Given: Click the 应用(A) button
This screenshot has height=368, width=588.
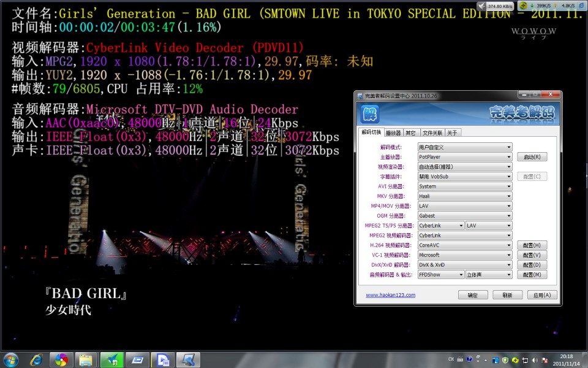Looking at the screenshot, I should (542, 295).
